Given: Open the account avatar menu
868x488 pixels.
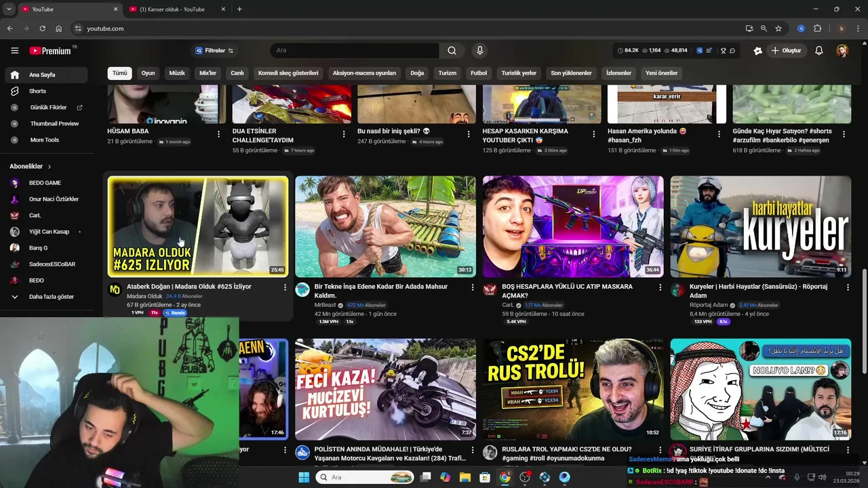Looking at the screenshot, I should pyautogui.click(x=842, y=51).
